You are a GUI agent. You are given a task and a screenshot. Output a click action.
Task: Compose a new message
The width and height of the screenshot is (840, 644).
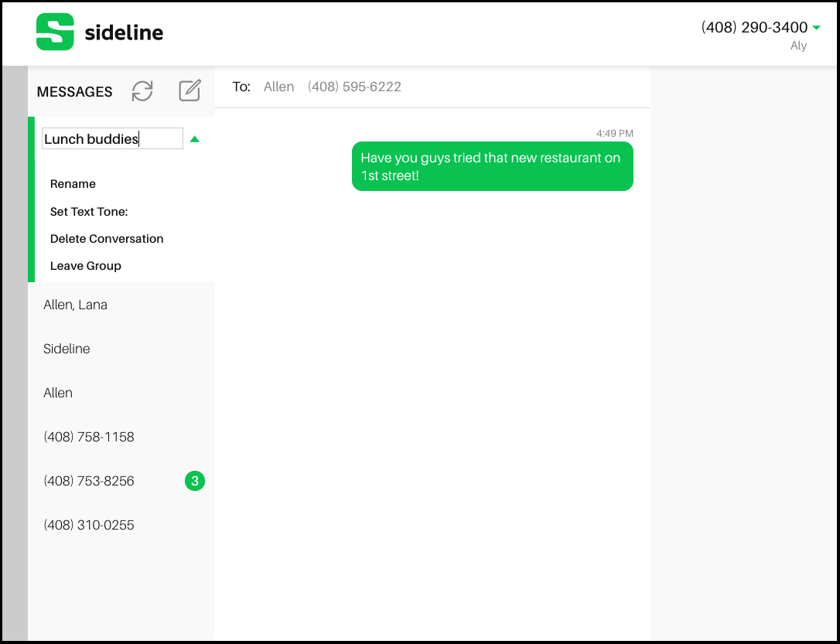190,90
